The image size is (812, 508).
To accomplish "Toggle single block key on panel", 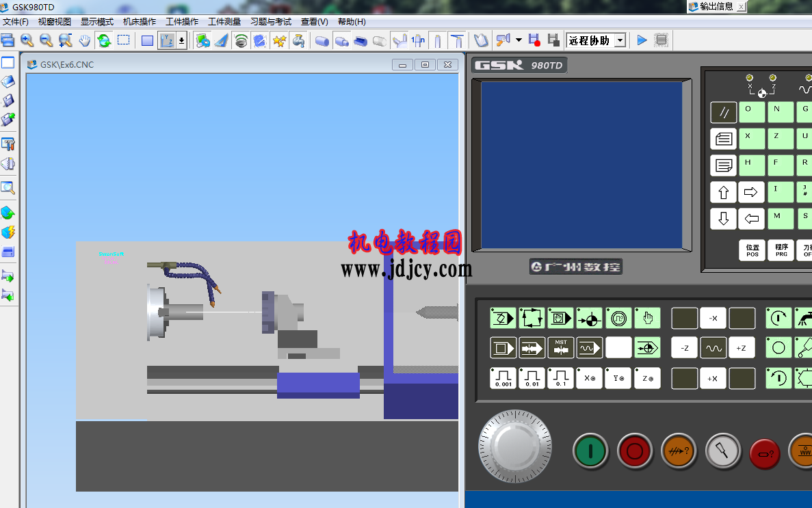I will [503, 348].
